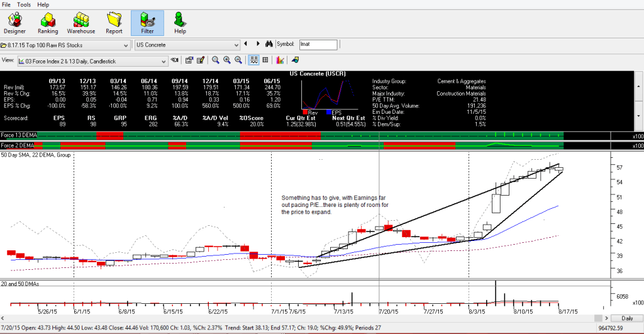Click the Rev red legend swatch

point(305,112)
